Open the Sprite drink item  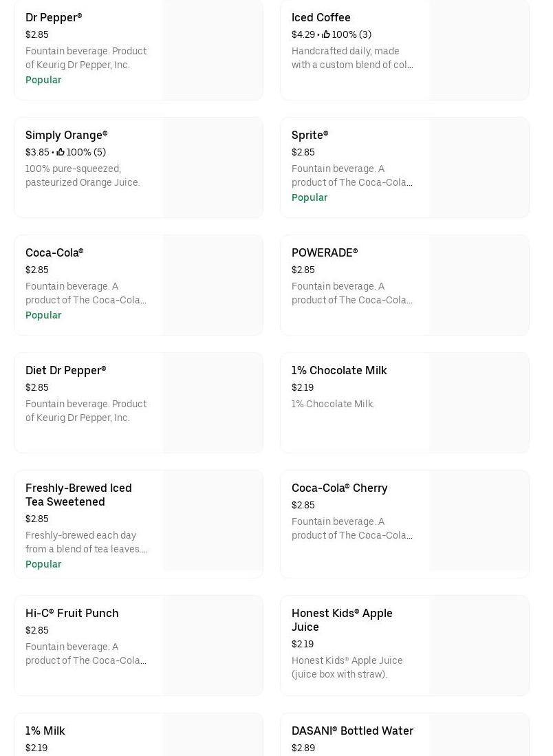[310, 135]
